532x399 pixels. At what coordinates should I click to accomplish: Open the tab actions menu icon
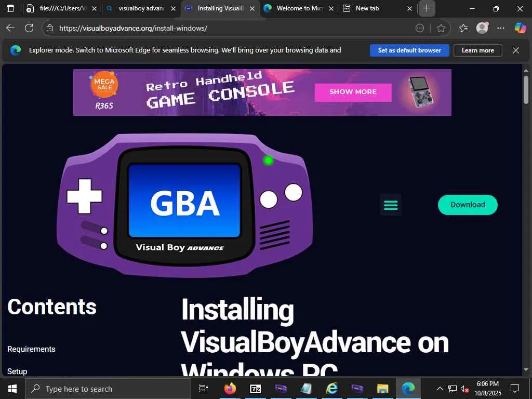point(10,8)
